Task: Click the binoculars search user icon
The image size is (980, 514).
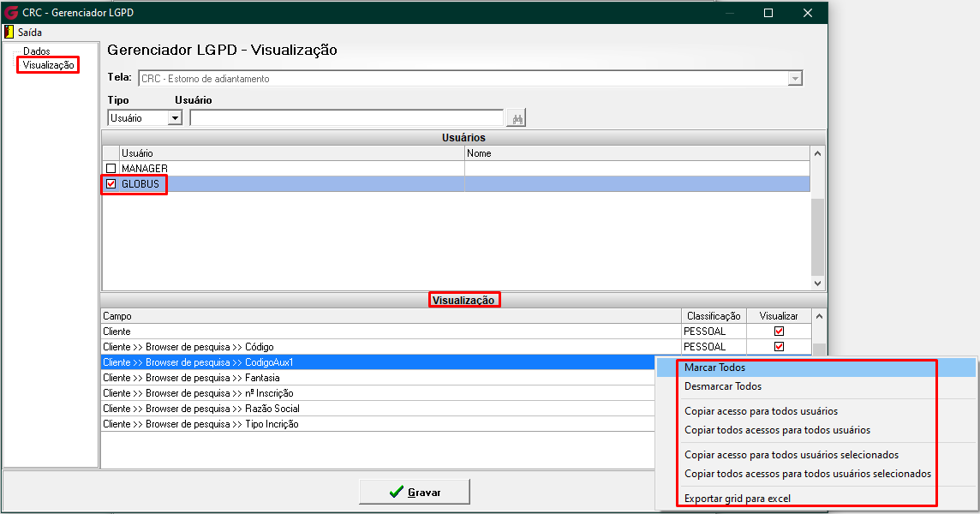Action: pyautogui.click(x=517, y=118)
